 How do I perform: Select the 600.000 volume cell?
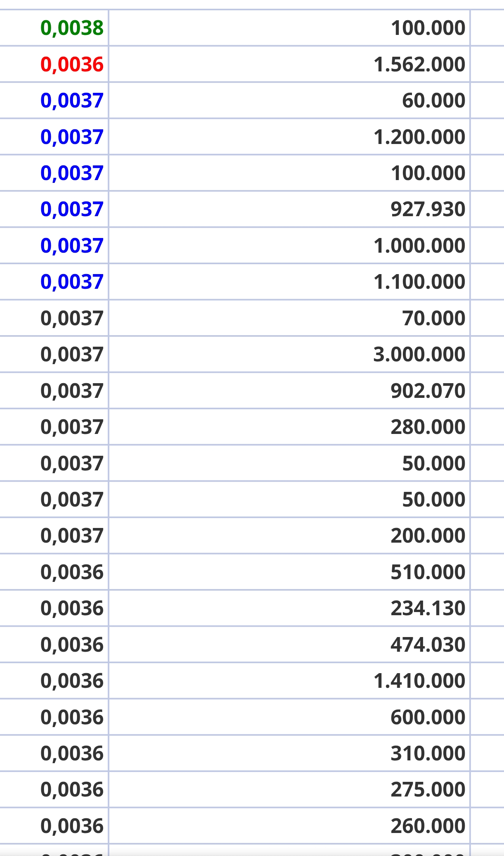click(x=289, y=717)
